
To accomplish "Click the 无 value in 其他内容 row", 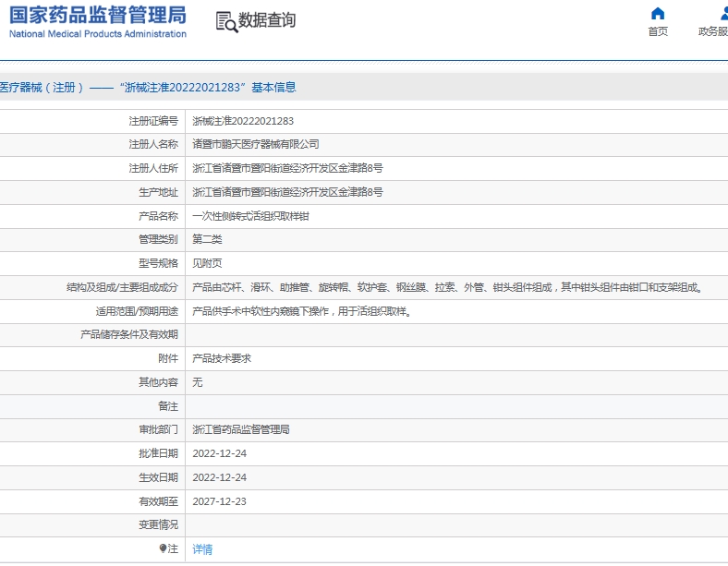I will click(198, 382).
